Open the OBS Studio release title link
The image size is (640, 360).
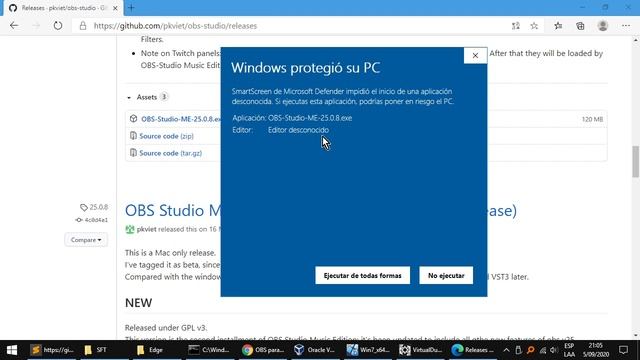(173, 211)
